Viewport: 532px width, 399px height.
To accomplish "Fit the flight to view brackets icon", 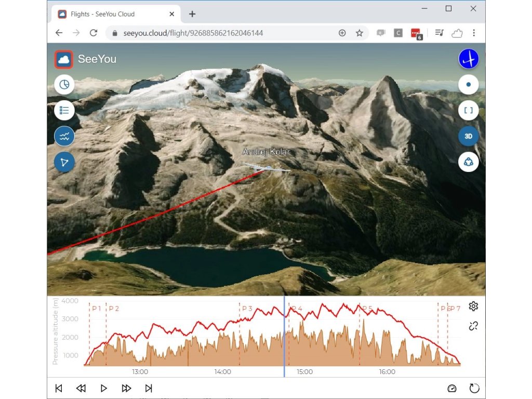I will pyautogui.click(x=468, y=110).
